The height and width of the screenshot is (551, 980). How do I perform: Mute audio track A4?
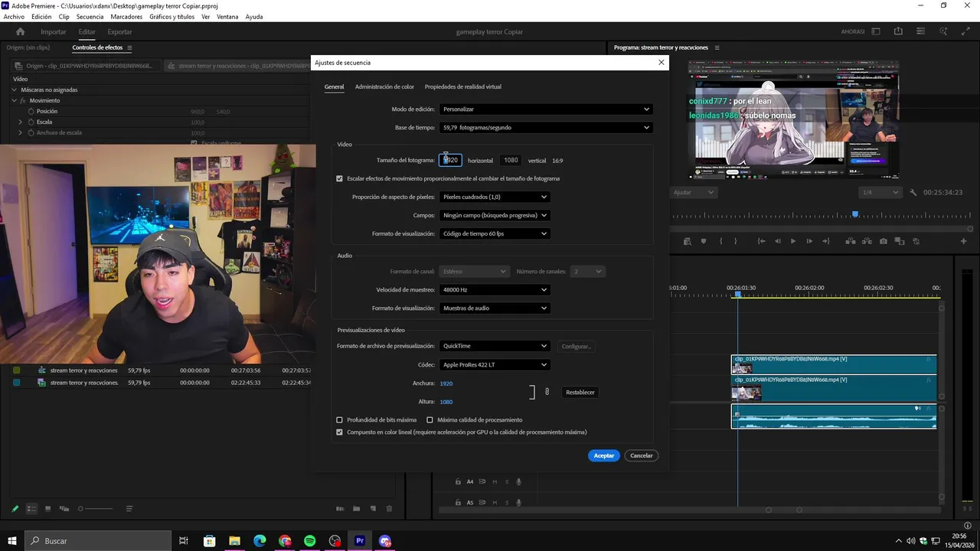[495, 482]
